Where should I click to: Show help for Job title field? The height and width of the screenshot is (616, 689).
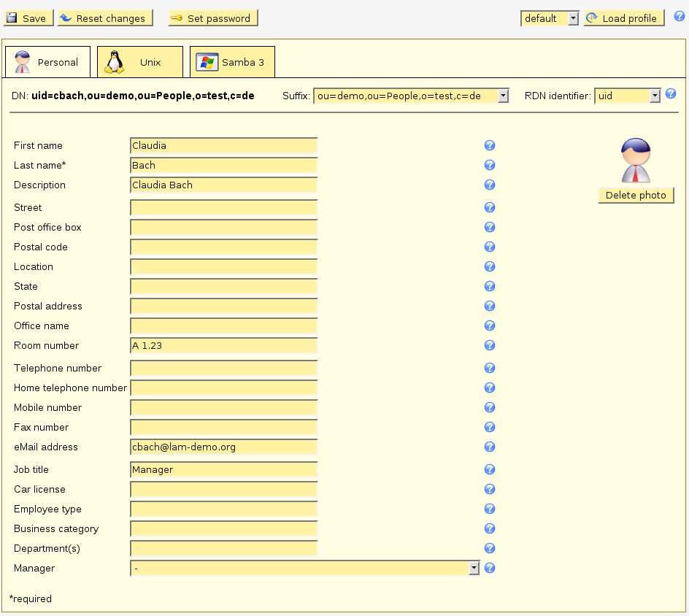point(490,470)
